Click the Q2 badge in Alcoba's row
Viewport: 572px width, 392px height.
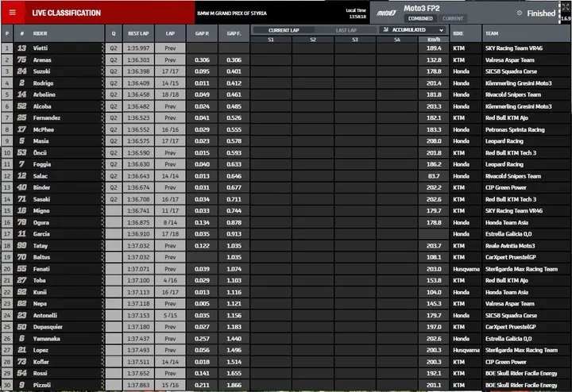[114, 106]
